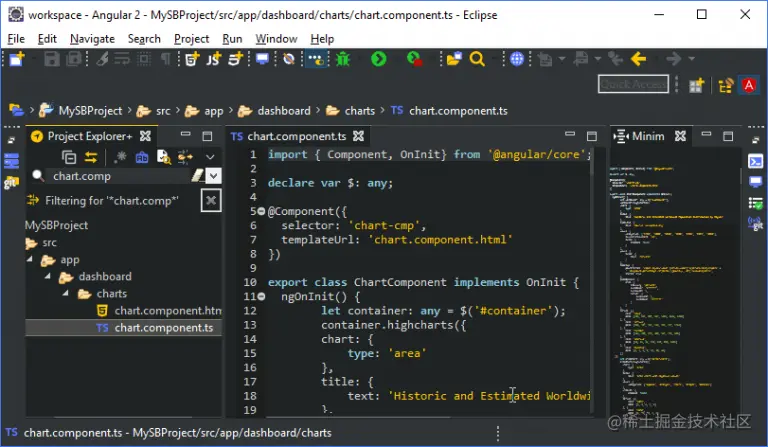Click the blue monitor toolbar icon

point(263,59)
